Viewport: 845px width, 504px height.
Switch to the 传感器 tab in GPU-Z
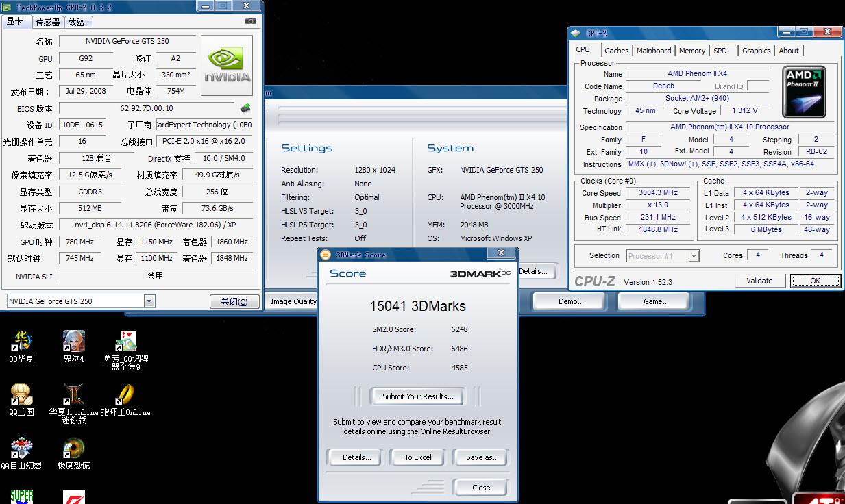coord(47,22)
